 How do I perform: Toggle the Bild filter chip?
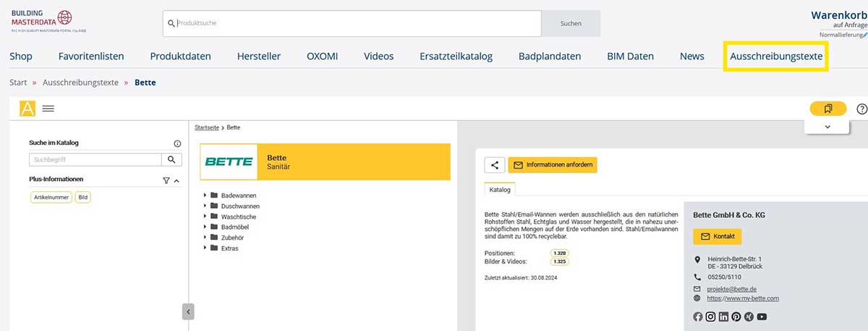(82, 197)
